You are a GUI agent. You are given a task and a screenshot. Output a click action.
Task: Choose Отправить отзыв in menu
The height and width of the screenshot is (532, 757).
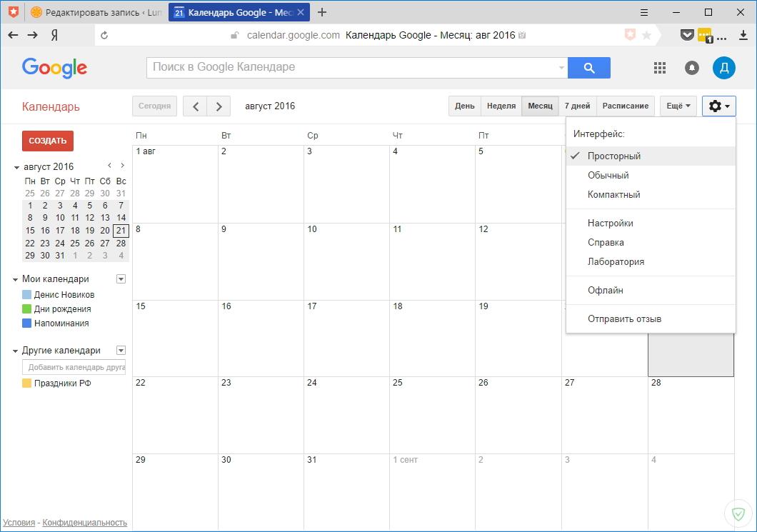[651, 318]
